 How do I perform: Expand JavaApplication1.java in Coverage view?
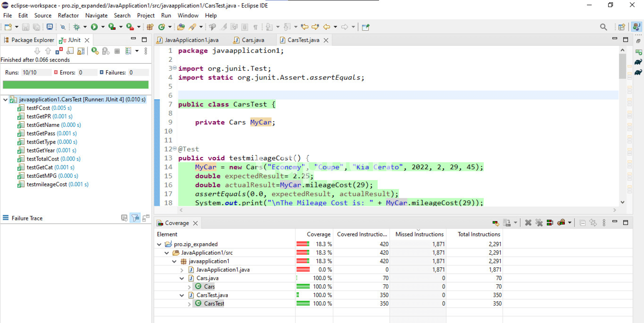tap(182, 270)
